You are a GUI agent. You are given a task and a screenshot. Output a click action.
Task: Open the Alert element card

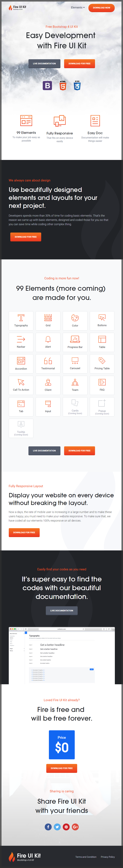48,342
